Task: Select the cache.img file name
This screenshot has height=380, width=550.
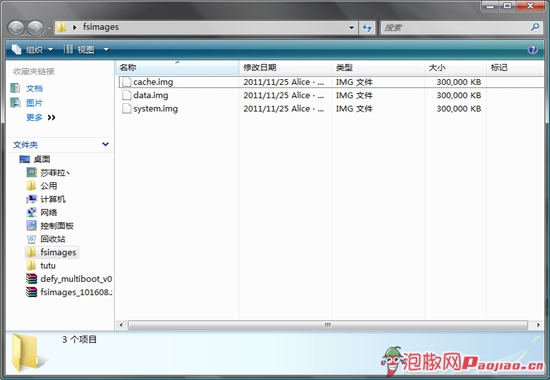Action: 153,82
